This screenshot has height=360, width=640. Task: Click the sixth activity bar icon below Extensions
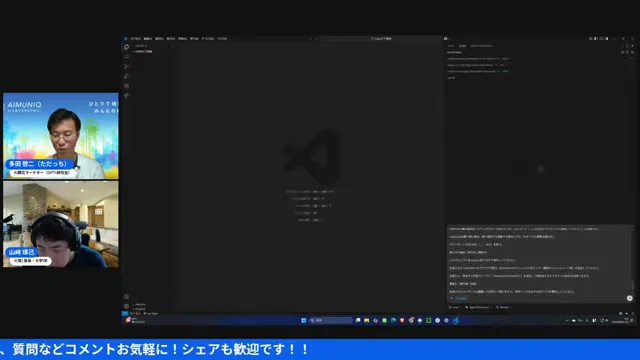(x=127, y=95)
